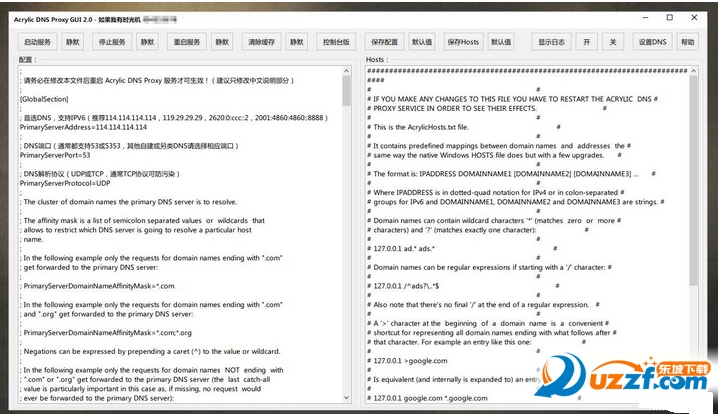
Task: Minimize the Acrylic DNS Proxy GUI window
Action: click(645, 18)
